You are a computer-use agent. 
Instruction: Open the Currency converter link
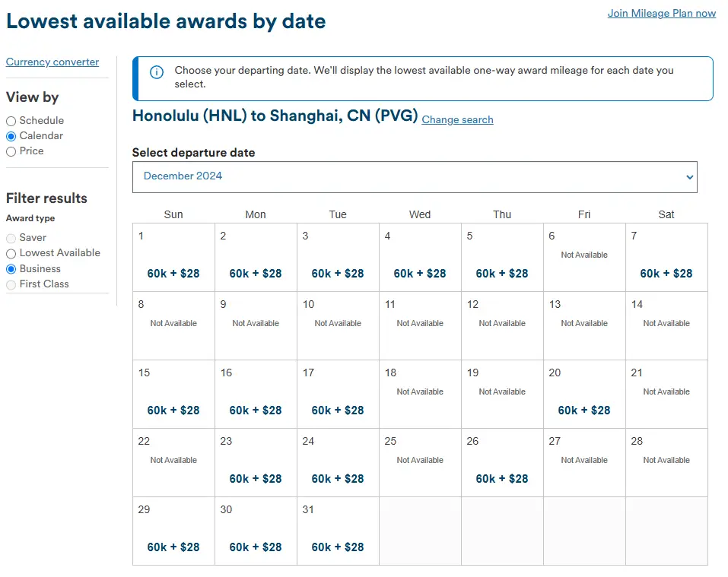52,62
